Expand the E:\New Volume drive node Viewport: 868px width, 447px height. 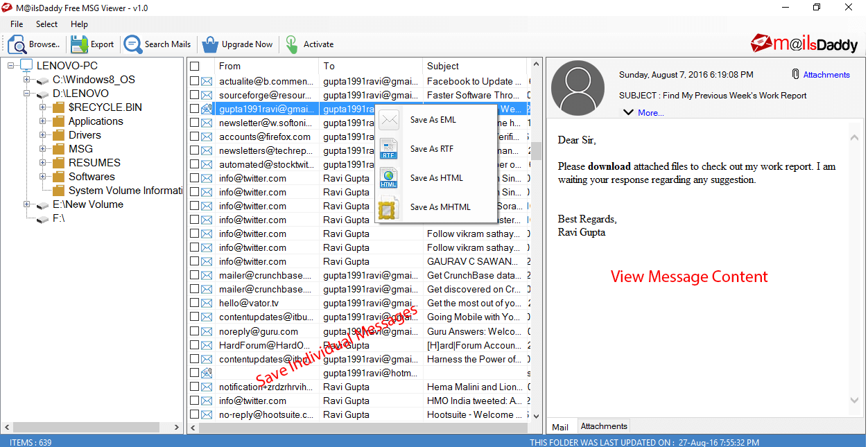pos(27,204)
